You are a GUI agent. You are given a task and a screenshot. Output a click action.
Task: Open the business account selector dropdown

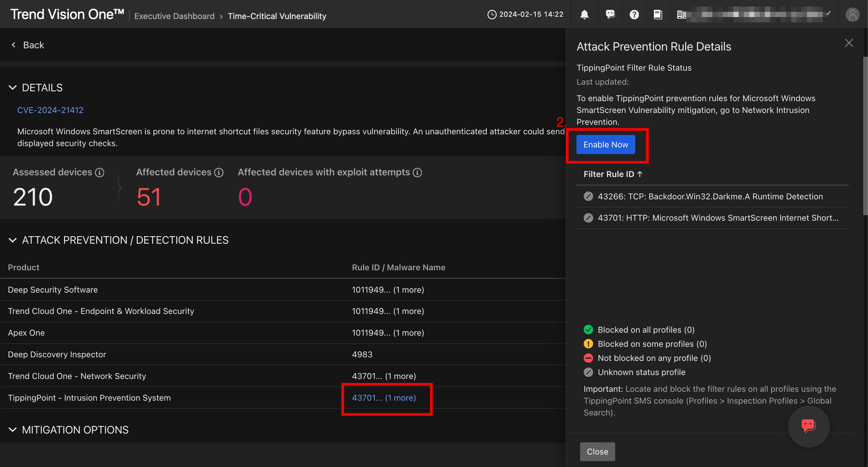[x=754, y=14]
